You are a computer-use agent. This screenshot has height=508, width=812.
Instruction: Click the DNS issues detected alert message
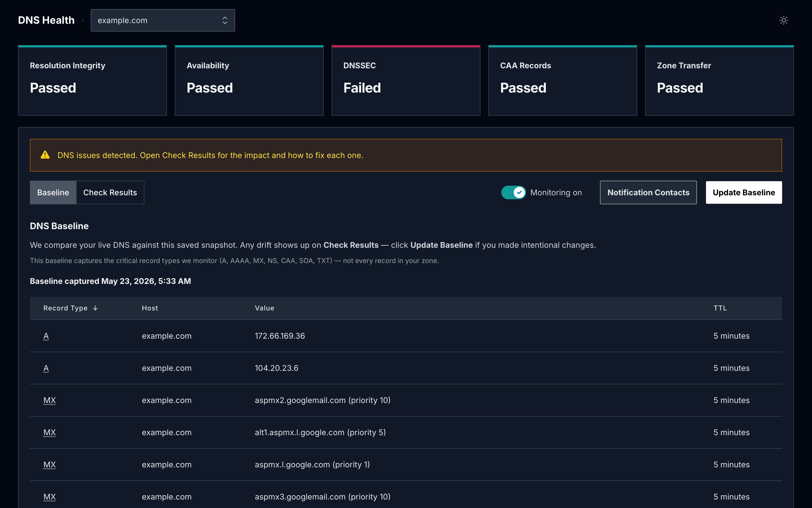tap(210, 155)
